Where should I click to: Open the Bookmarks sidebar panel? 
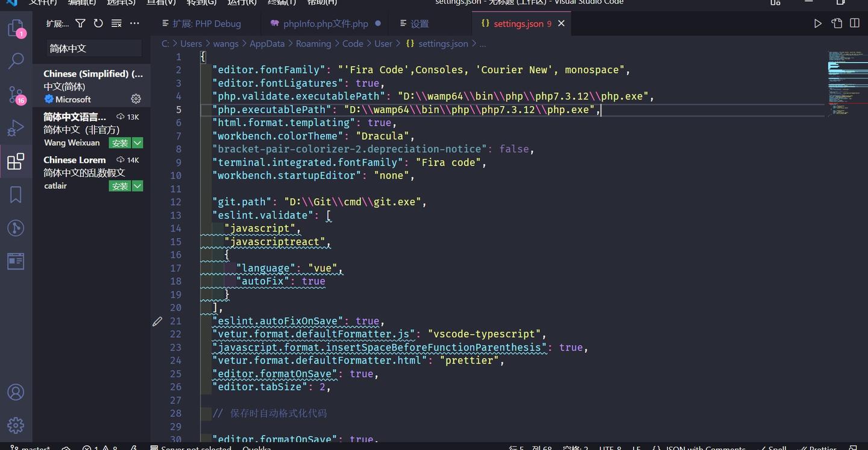point(16,194)
